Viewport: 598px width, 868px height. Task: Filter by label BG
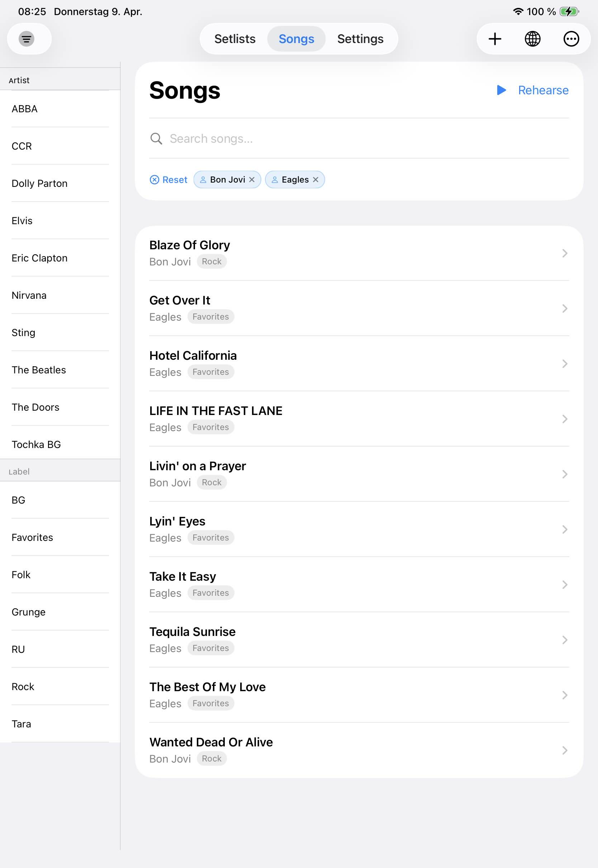click(x=60, y=500)
